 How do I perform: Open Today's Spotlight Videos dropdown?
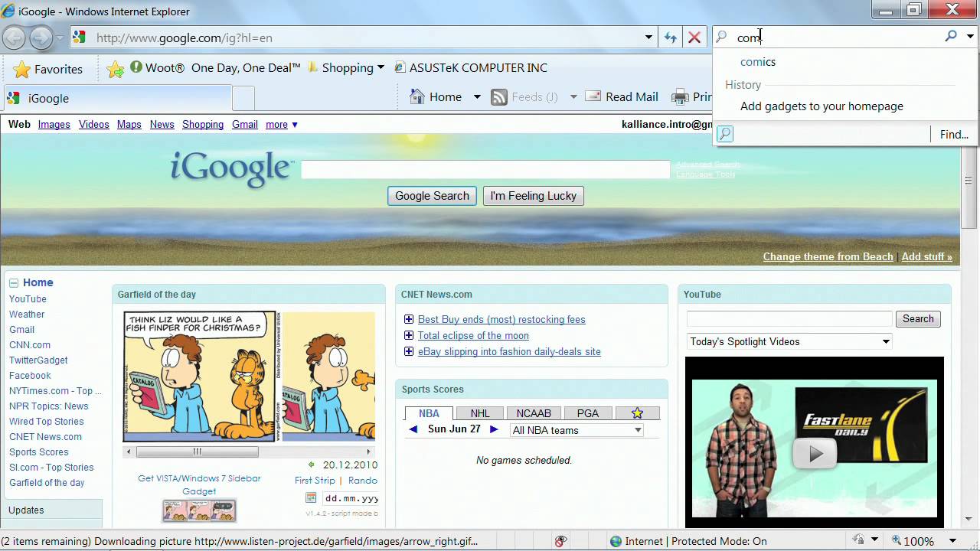789,342
